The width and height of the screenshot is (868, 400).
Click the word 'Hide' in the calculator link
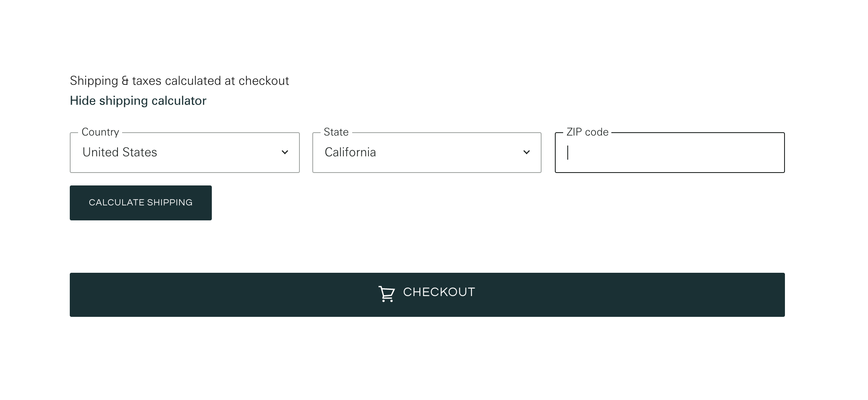point(83,101)
